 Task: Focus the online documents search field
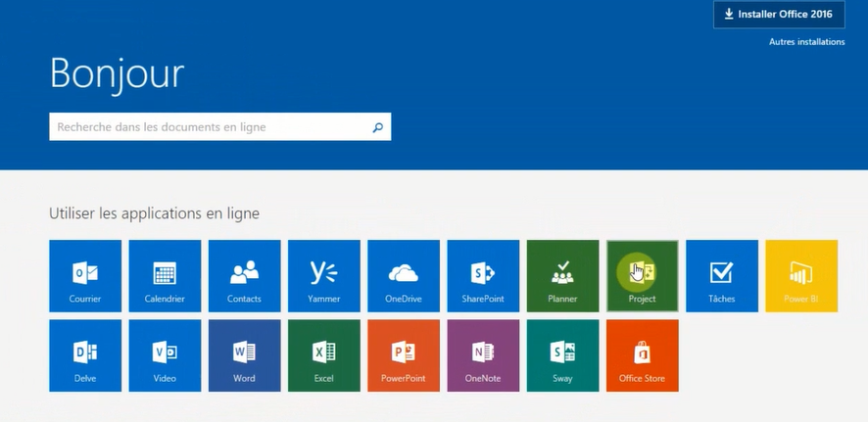click(x=220, y=126)
